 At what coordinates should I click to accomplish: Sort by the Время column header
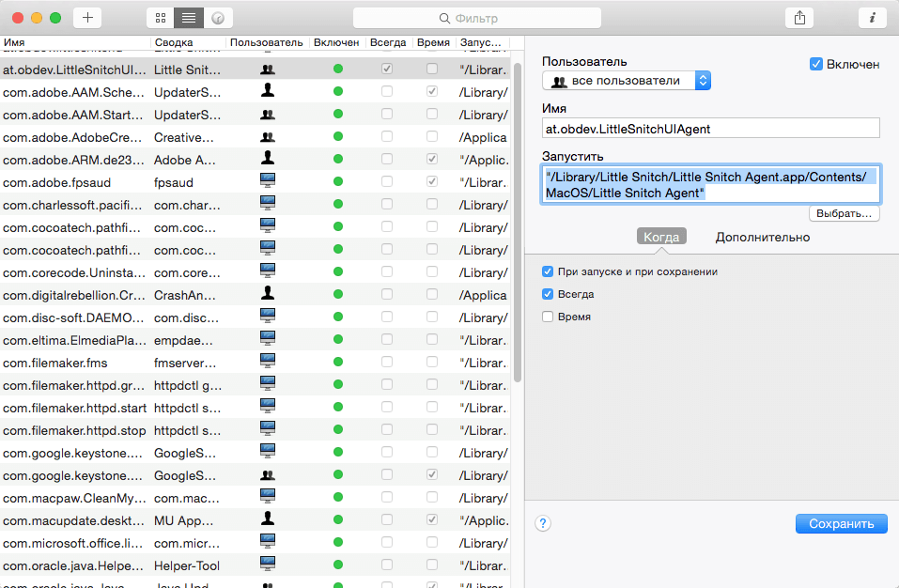click(x=433, y=42)
